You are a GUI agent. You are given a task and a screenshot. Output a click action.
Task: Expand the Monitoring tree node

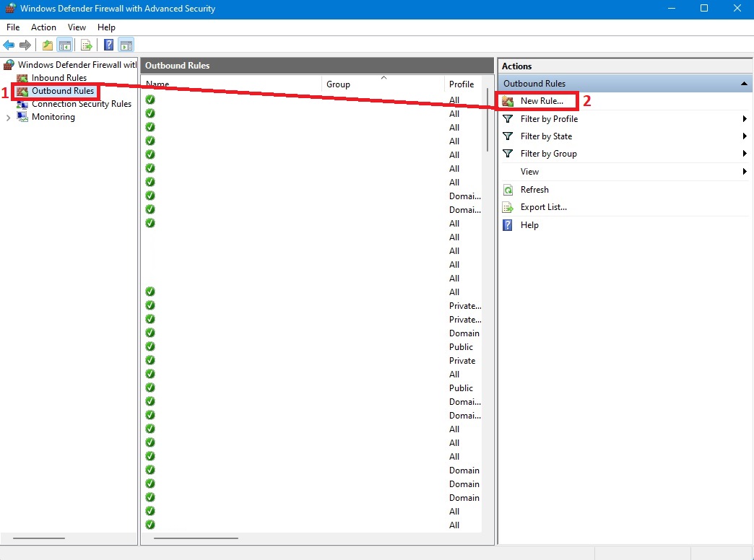pyautogui.click(x=8, y=118)
